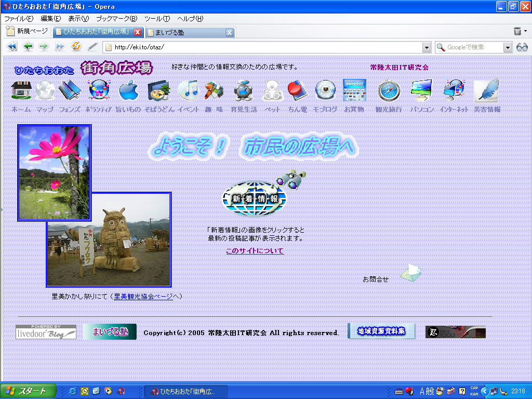
Task: Open the teddy bear ペット icon
Action: pos(272,90)
